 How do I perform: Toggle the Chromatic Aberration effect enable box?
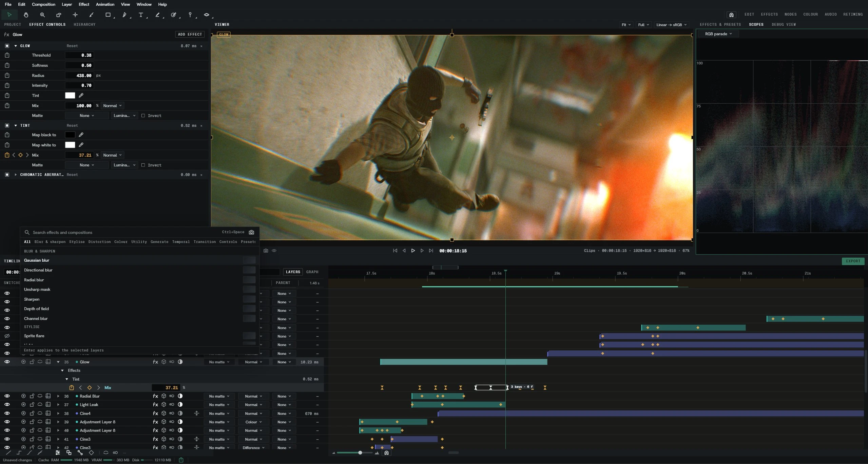7,175
